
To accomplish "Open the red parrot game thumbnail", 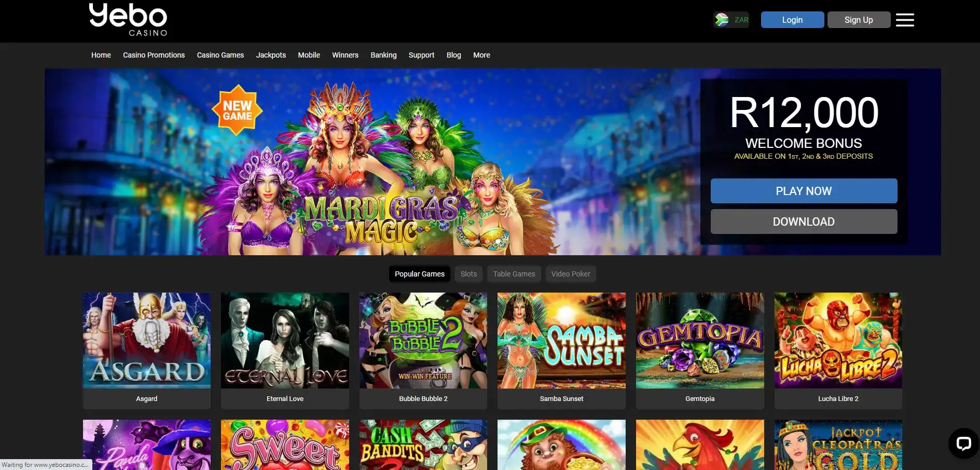I will point(700,445).
